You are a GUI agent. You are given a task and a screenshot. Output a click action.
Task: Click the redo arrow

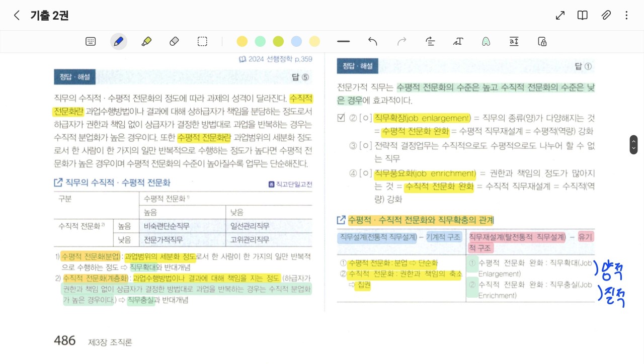[x=401, y=42]
